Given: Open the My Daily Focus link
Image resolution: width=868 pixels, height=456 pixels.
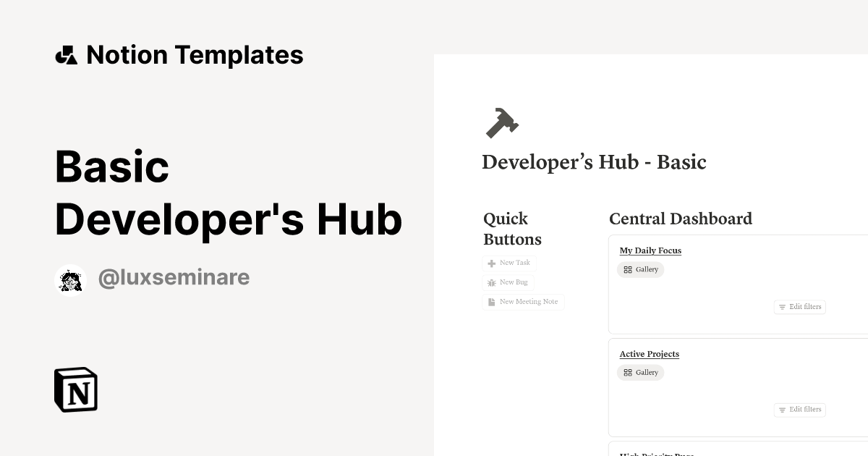Looking at the screenshot, I should [650, 250].
